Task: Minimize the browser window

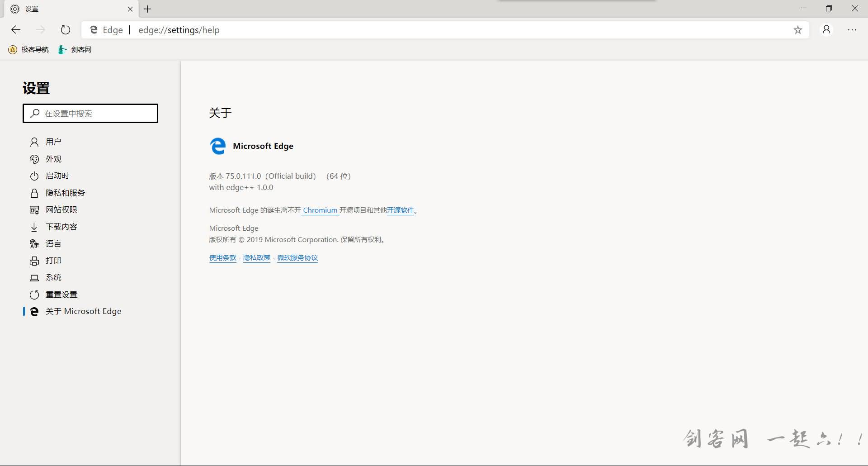Action: click(803, 9)
